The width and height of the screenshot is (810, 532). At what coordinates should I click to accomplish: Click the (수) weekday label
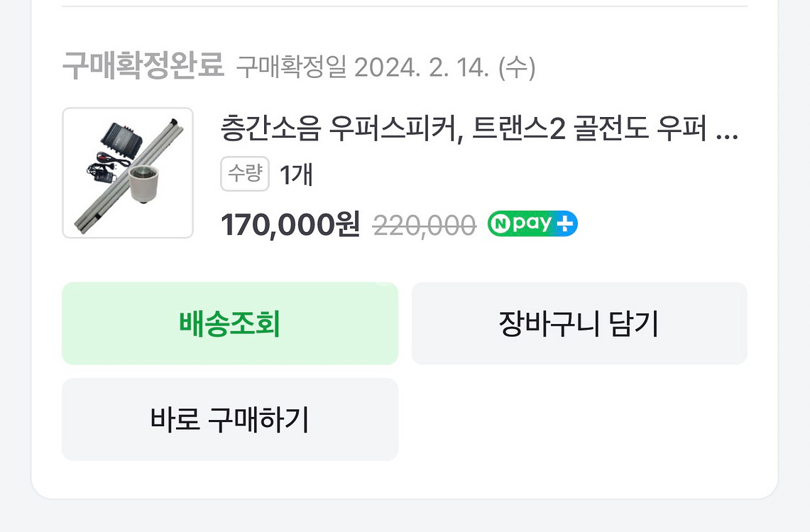coord(517,68)
